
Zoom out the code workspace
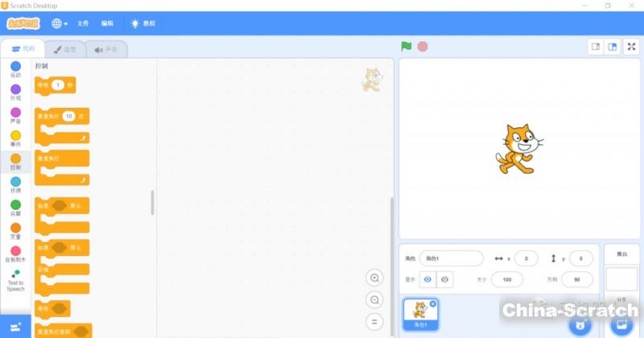click(374, 299)
